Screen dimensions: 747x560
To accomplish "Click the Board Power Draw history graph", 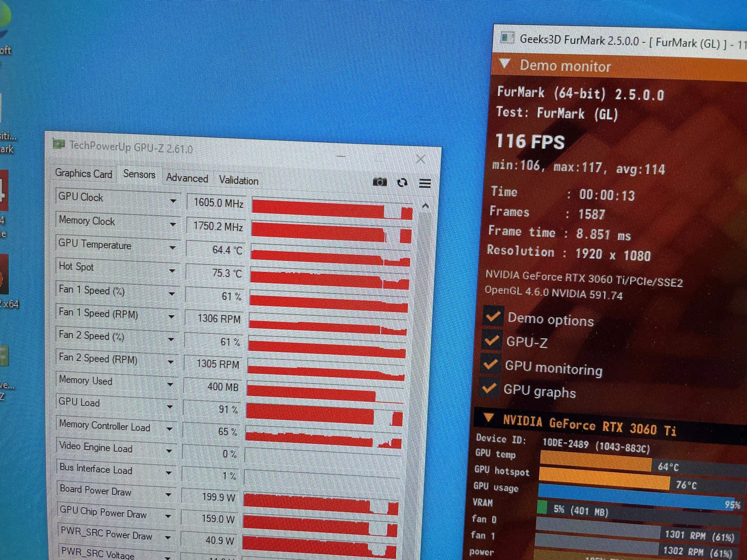I will pos(321,504).
